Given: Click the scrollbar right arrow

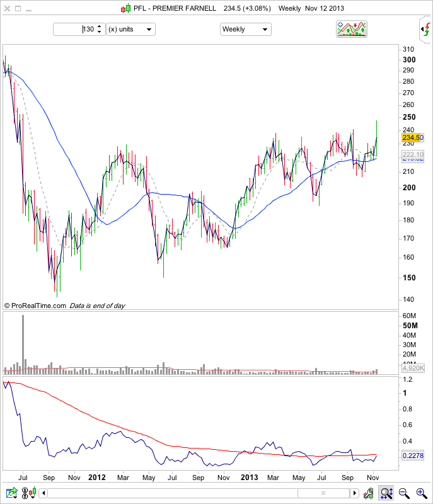Looking at the screenshot, I should pos(355,493).
